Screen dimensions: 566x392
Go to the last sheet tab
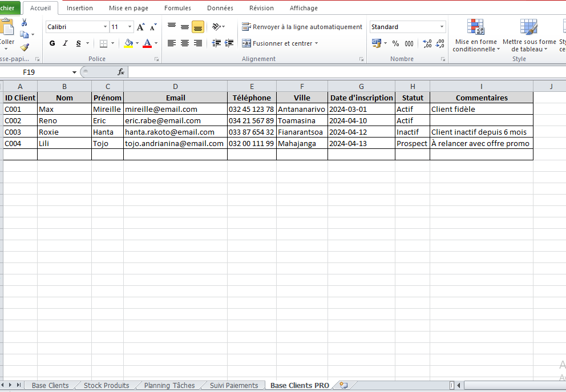coord(18,385)
